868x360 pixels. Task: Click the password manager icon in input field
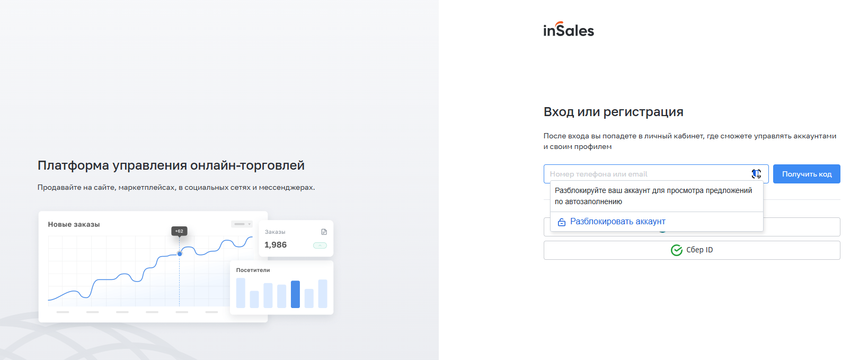click(756, 174)
